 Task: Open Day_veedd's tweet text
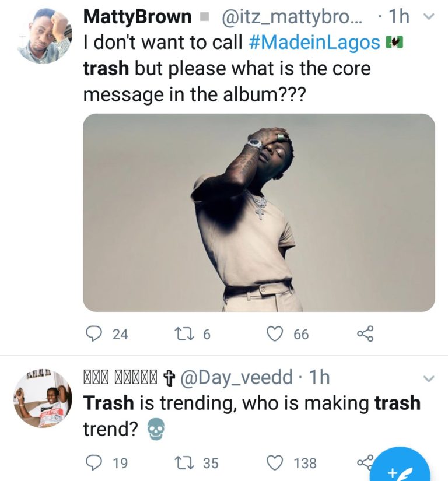click(x=251, y=415)
